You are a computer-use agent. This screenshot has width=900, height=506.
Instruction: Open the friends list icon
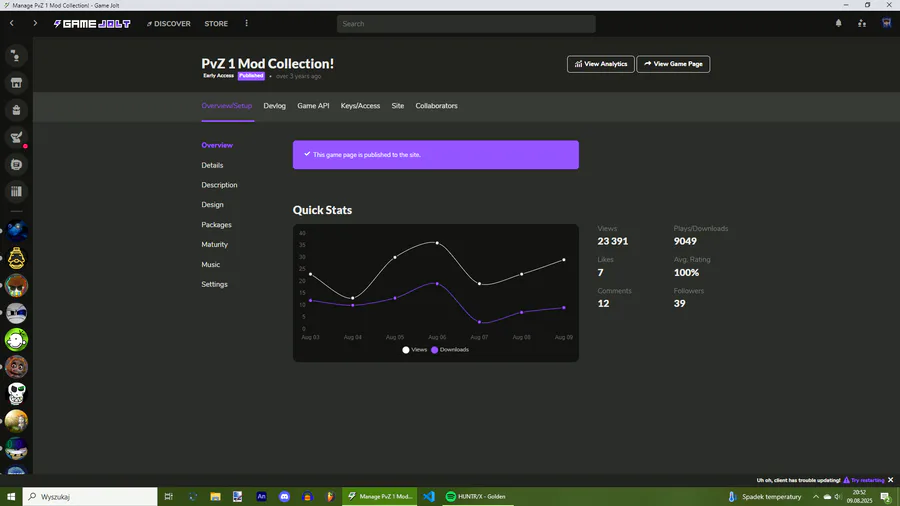point(862,24)
